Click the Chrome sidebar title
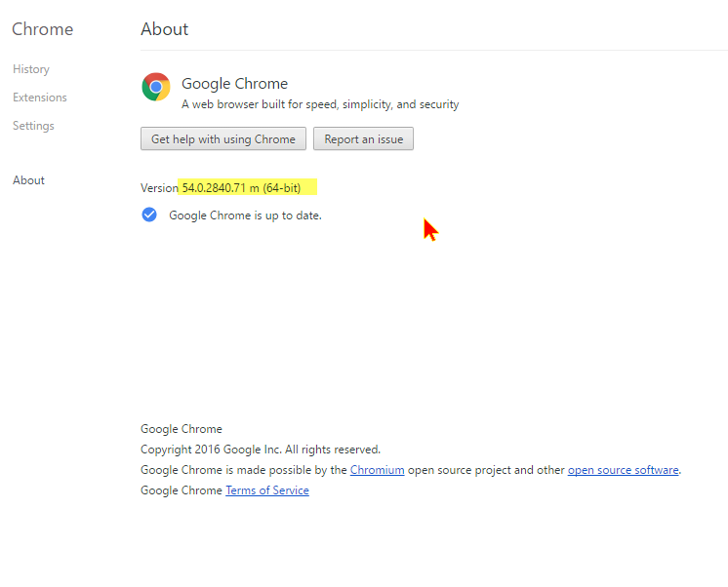728x587 pixels. (x=43, y=29)
